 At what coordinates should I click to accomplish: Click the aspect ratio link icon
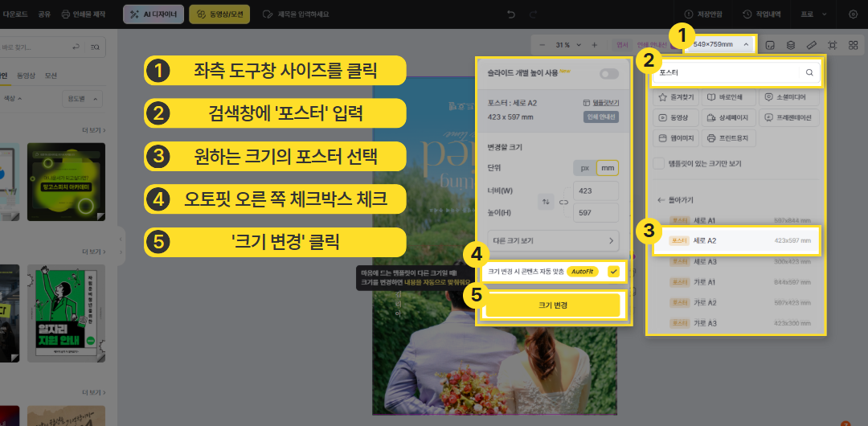[563, 203]
